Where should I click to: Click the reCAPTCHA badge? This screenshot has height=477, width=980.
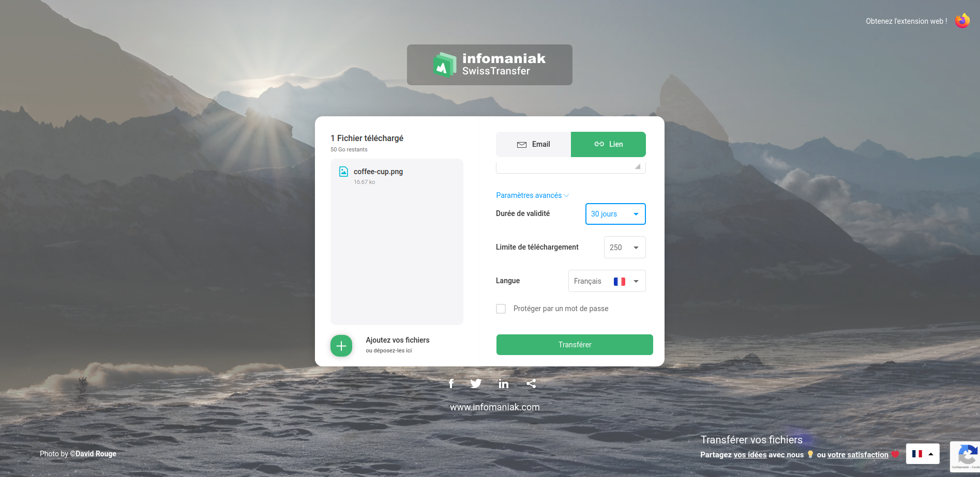[965, 457]
